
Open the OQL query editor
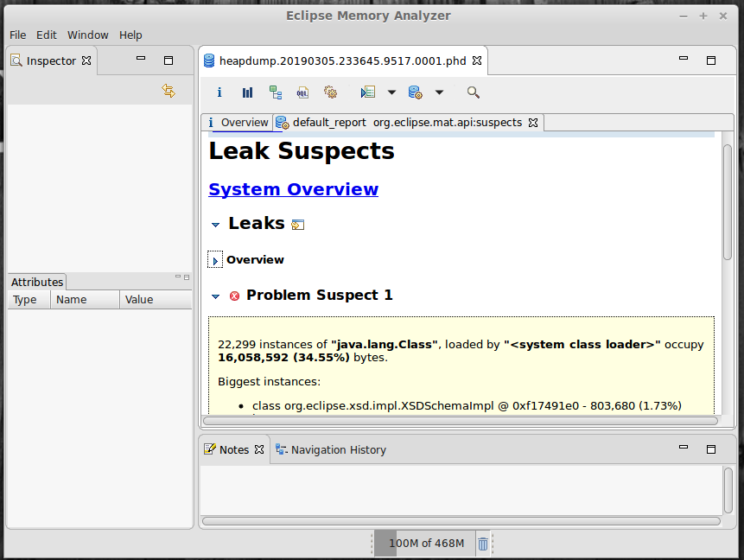pyautogui.click(x=302, y=92)
